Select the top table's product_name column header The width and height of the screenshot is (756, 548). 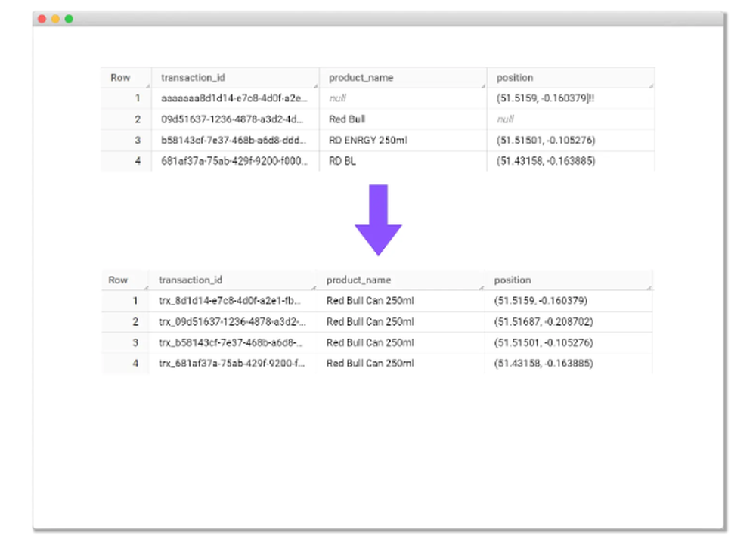[x=403, y=78]
